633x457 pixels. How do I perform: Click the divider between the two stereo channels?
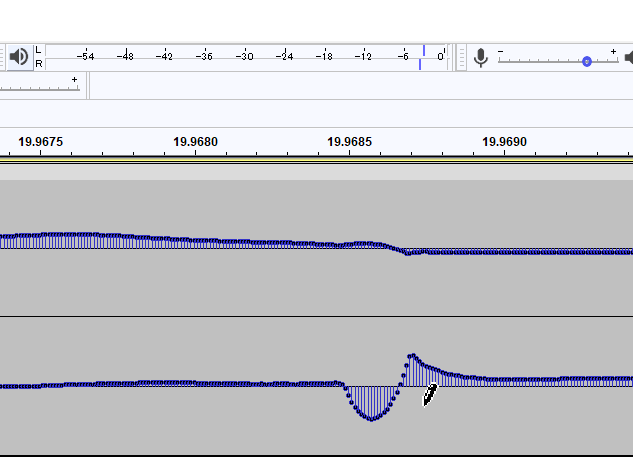point(316,317)
